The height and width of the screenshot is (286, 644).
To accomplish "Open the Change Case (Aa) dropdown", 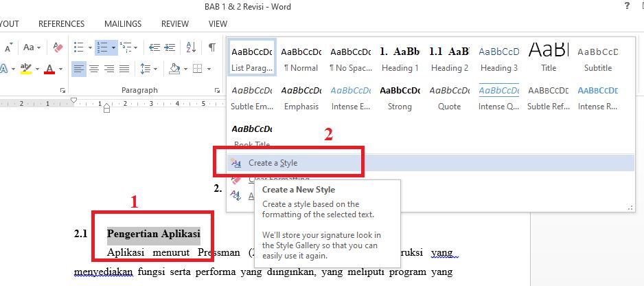I will [32, 47].
